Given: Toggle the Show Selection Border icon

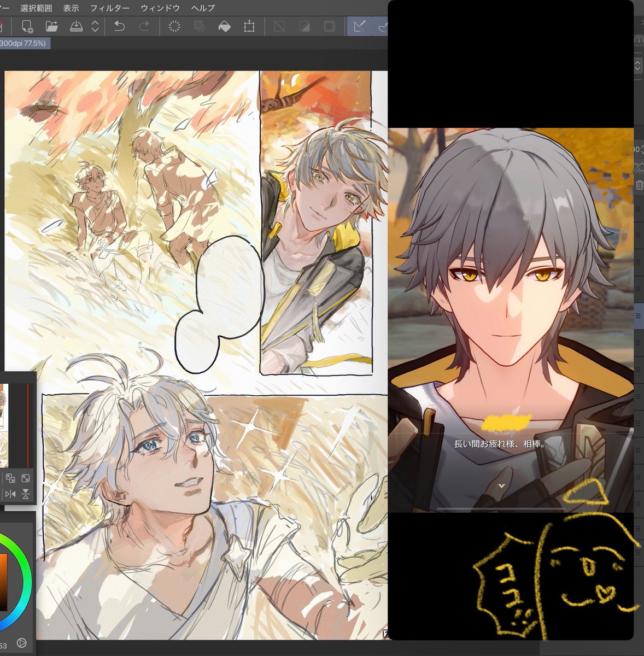Looking at the screenshot, I should 329,26.
